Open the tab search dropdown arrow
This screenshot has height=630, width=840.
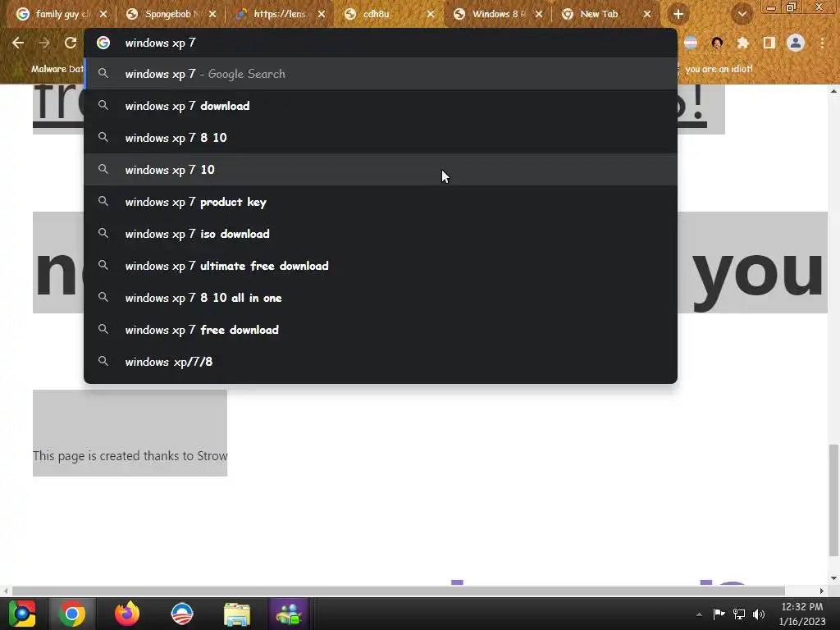click(x=742, y=15)
